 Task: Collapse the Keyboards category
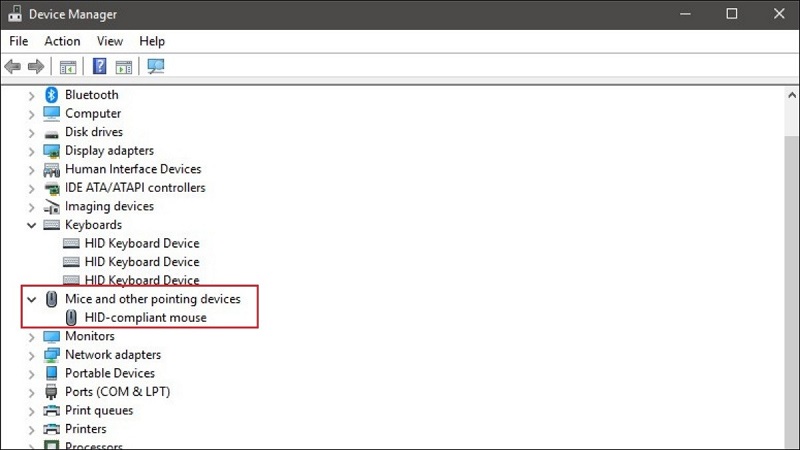[x=32, y=226]
